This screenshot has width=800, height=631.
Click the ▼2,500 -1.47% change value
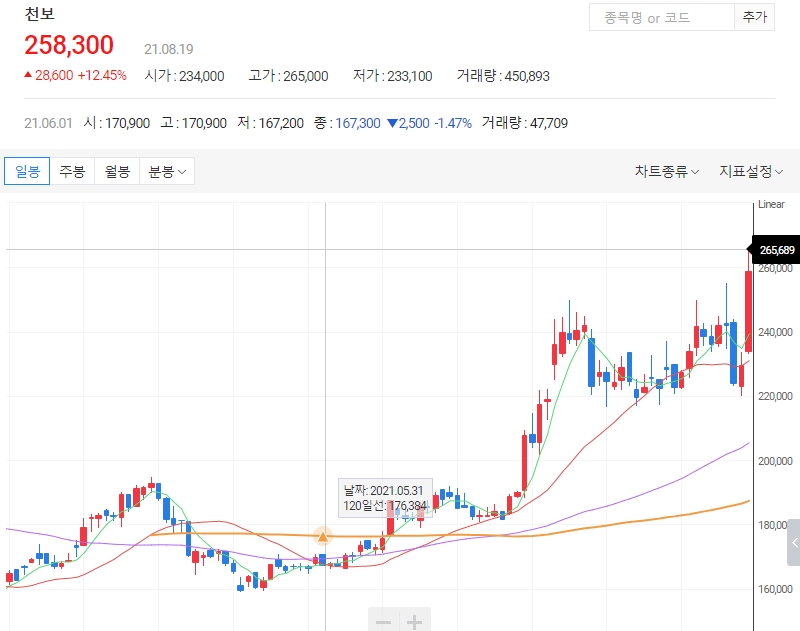click(x=429, y=123)
